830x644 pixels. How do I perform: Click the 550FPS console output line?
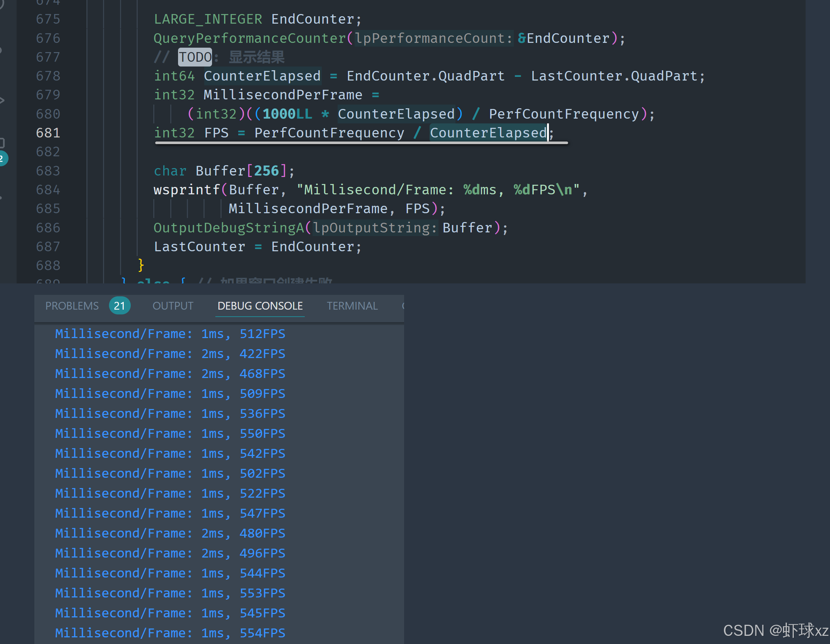coord(170,434)
